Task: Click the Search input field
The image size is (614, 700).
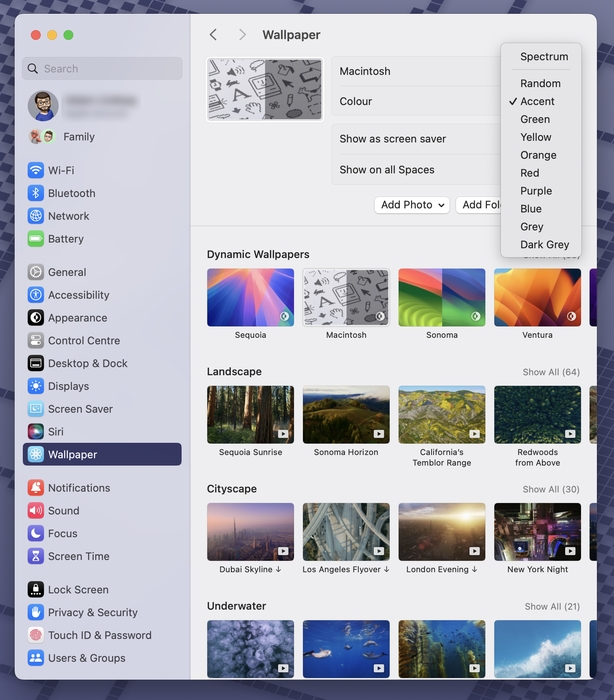Action: click(102, 68)
